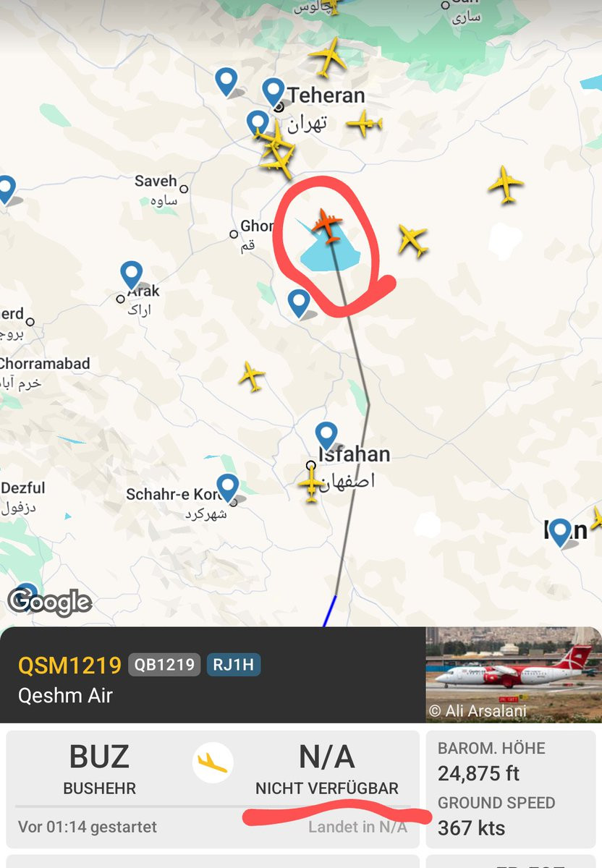Select the yellow plane over Isfahan

312,483
